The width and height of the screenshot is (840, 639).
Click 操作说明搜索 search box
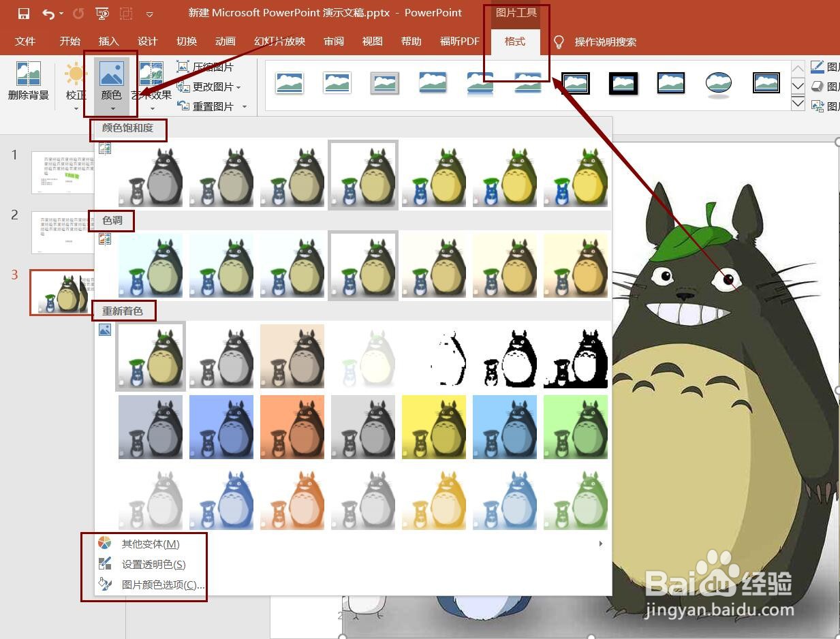605,42
